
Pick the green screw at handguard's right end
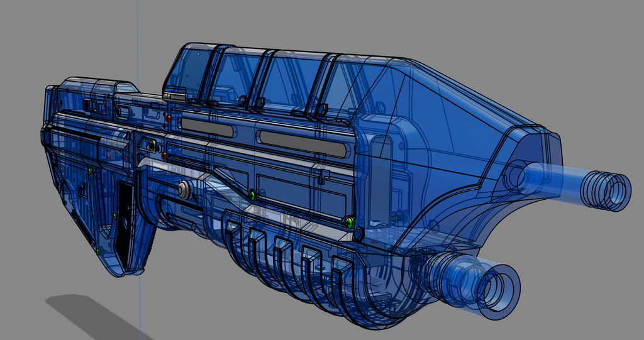(350, 222)
